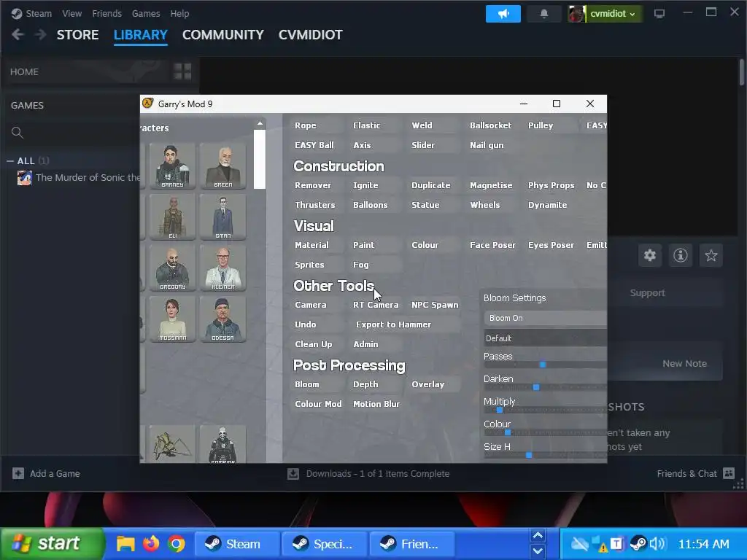Click the New Note button in Steam
Image resolution: width=747 pixels, height=560 pixels.
pos(684,363)
